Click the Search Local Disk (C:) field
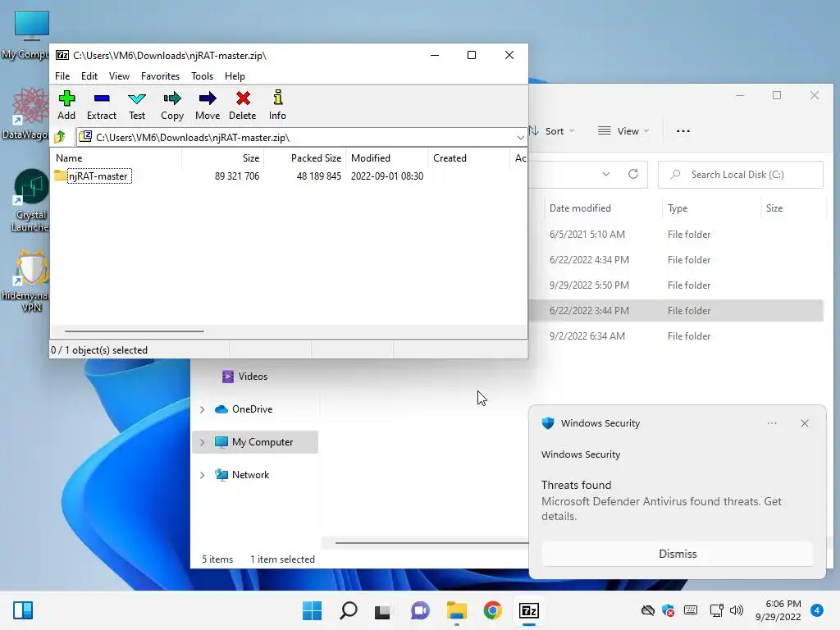Viewport: 840px width, 630px height. click(741, 175)
